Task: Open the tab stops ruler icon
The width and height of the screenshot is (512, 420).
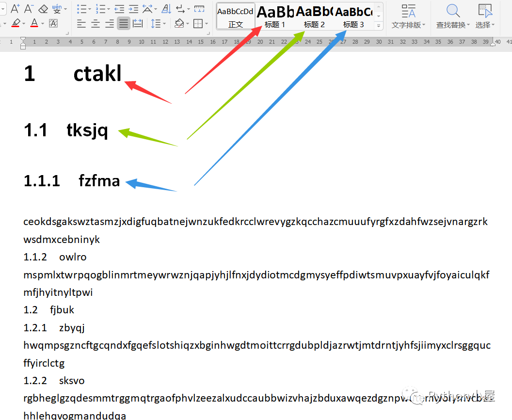Action: 199,9
